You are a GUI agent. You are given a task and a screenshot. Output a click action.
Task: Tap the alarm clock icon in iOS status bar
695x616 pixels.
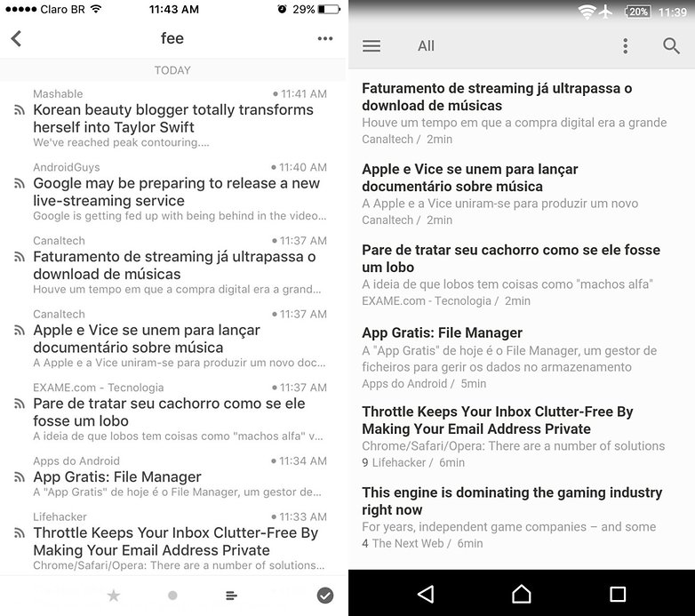(x=282, y=9)
